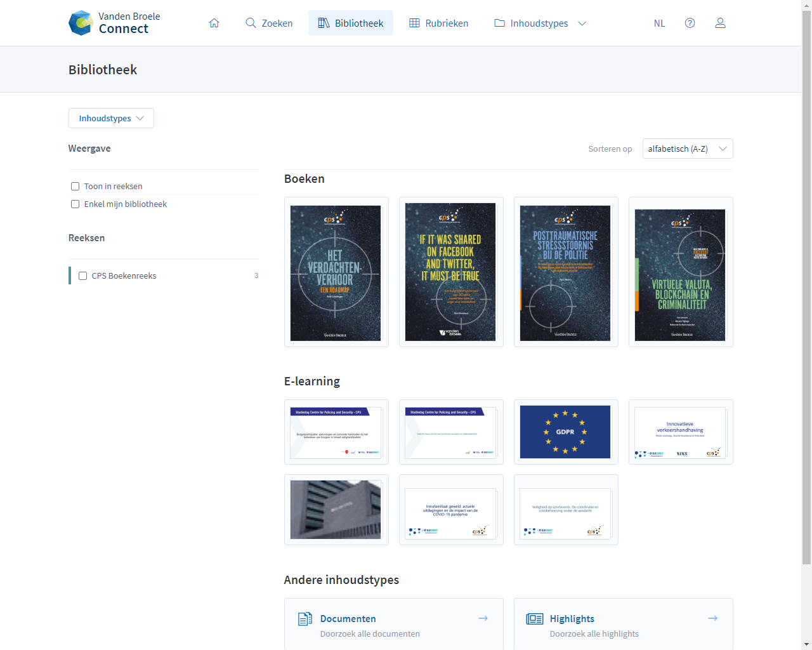Viewport: 812px width, 650px height.
Task: Open the GDPR e-learning thumbnail
Action: [x=566, y=432]
